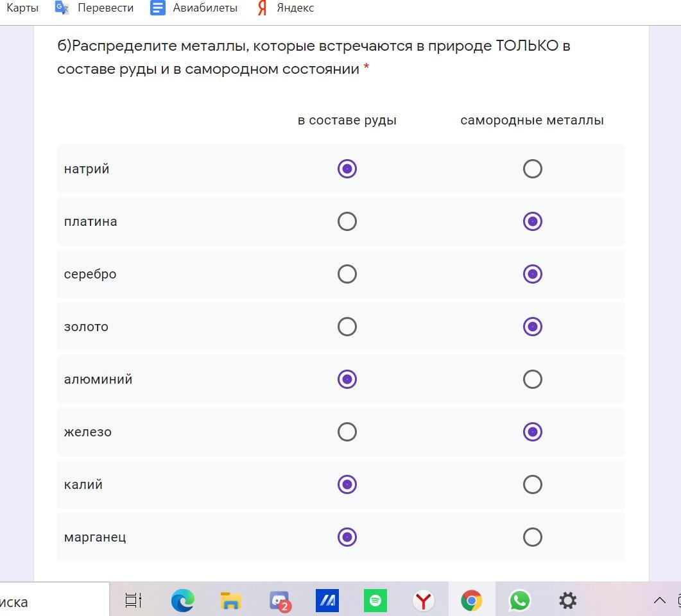
Task: Show hidden system tray icons
Action: pos(659,601)
